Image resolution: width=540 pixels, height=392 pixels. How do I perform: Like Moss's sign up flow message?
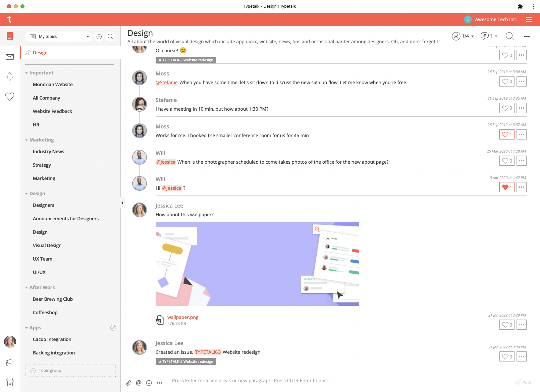pos(507,81)
